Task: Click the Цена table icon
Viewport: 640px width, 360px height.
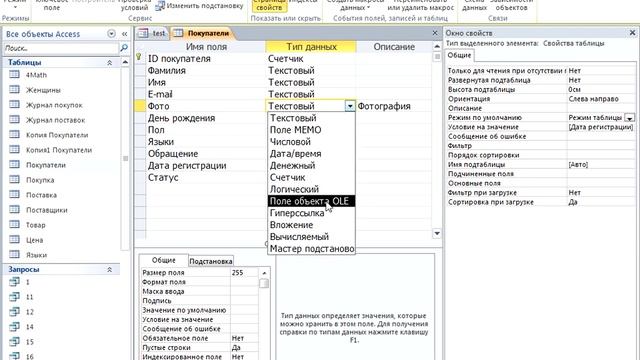Action: pos(14,240)
